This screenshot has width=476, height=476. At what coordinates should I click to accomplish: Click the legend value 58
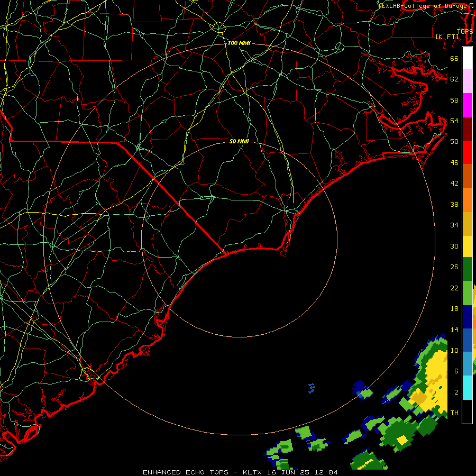(x=454, y=100)
